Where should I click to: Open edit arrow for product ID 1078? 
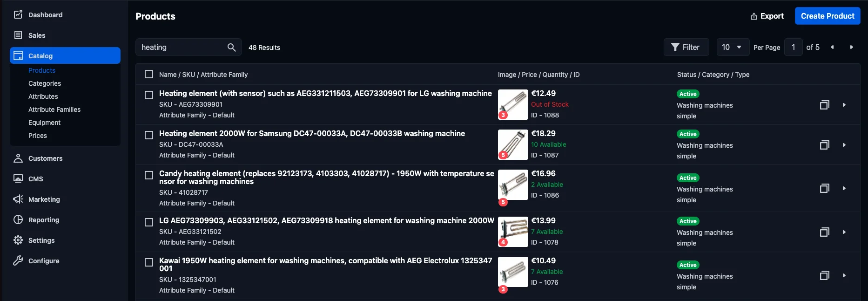coord(844,232)
